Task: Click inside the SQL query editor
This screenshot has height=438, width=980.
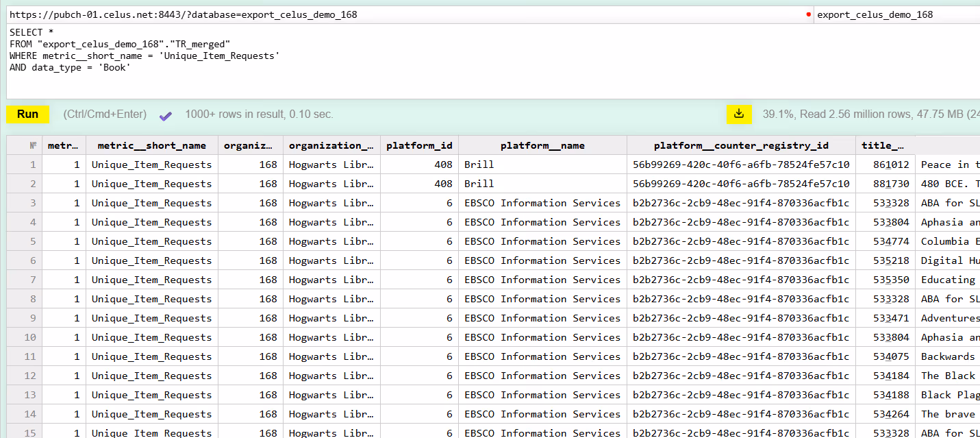Action: 493,62
